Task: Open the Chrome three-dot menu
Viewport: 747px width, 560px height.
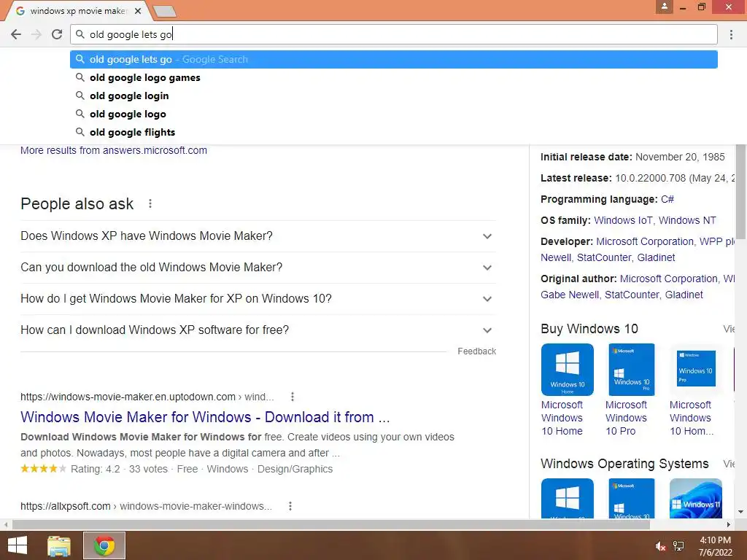Action: (x=731, y=34)
